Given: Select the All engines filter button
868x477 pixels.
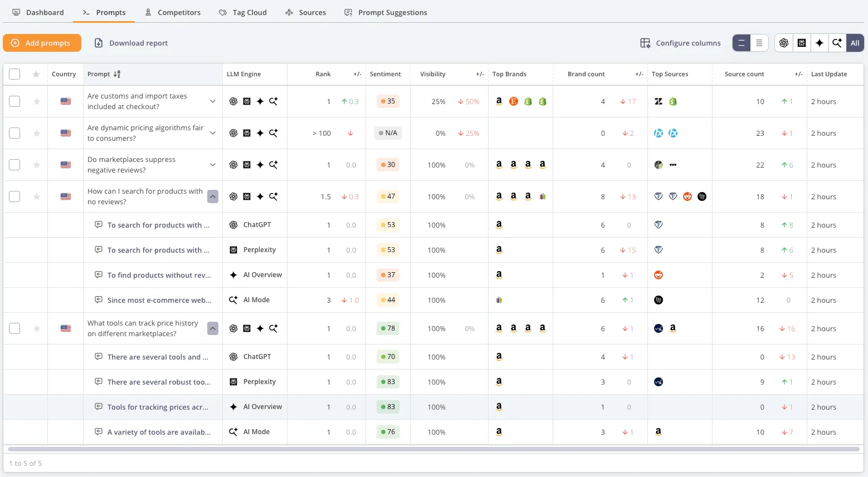Looking at the screenshot, I should click(855, 43).
